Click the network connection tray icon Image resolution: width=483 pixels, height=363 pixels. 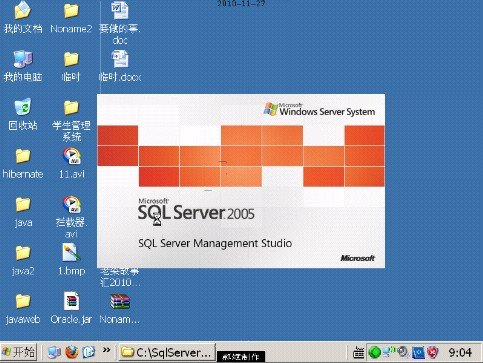click(389, 352)
